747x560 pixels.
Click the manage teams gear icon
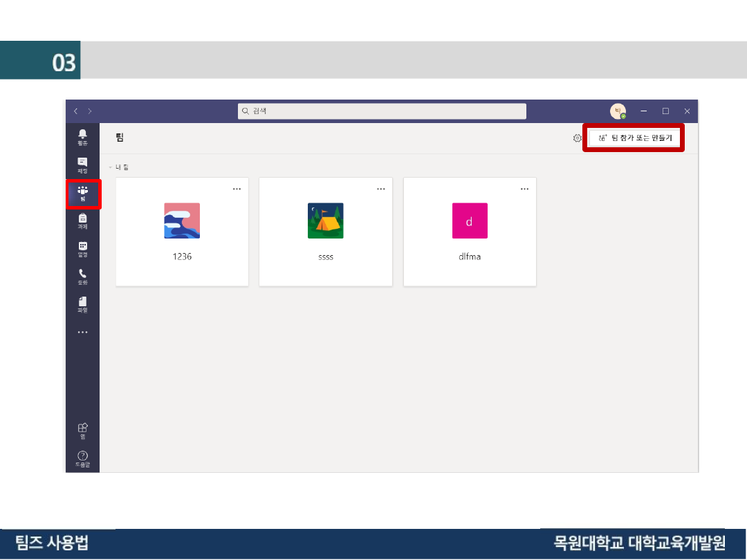click(x=577, y=138)
